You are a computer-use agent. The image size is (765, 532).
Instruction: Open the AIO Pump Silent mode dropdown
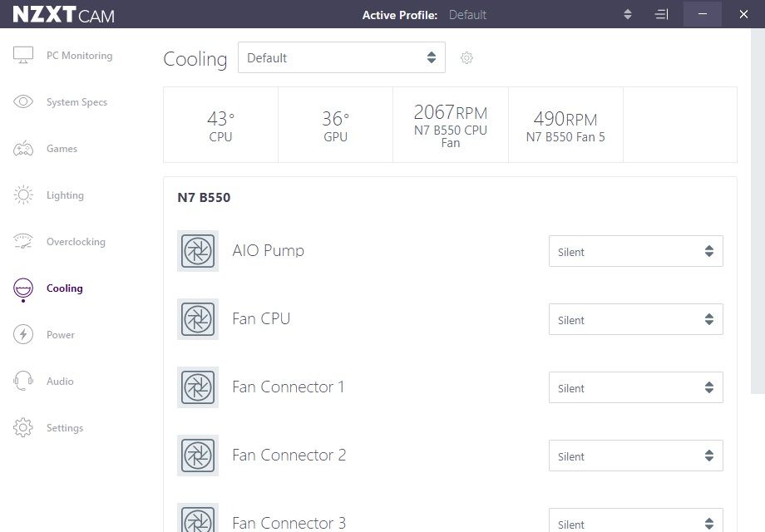pos(636,251)
